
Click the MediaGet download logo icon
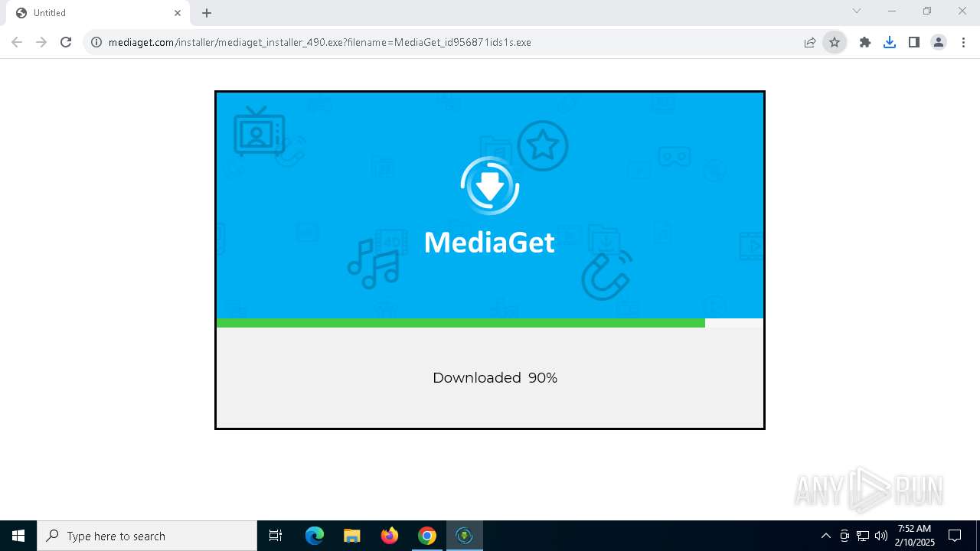[490, 186]
